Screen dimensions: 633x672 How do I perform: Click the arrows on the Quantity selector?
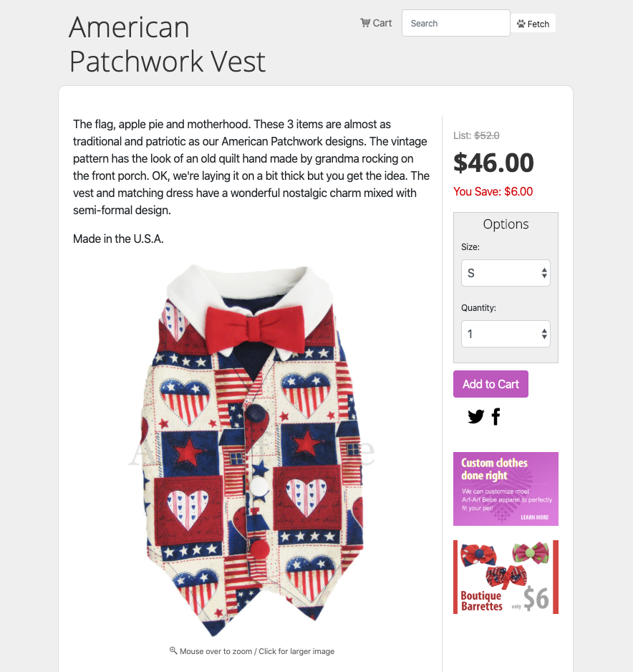[x=544, y=334]
